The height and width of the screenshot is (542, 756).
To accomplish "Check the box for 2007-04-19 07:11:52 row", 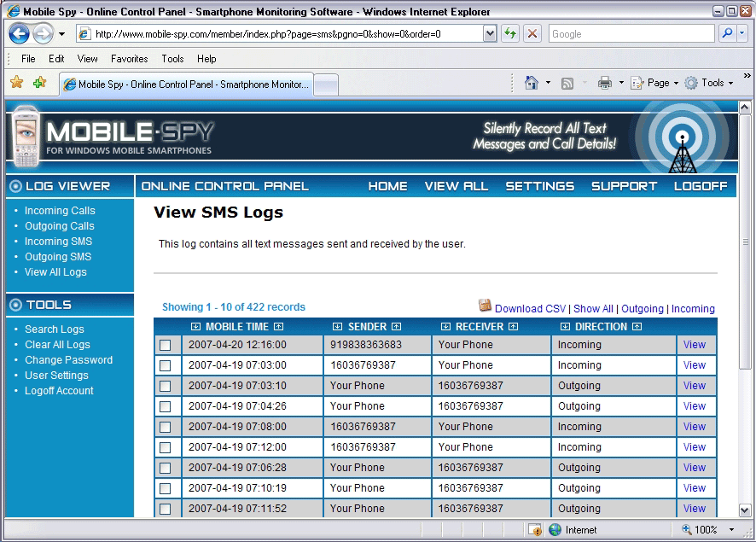I will coord(166,510).
